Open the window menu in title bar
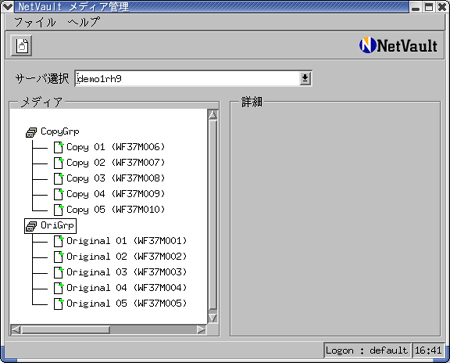This screenshot has width=450, height=363. [x=7, y=6]
